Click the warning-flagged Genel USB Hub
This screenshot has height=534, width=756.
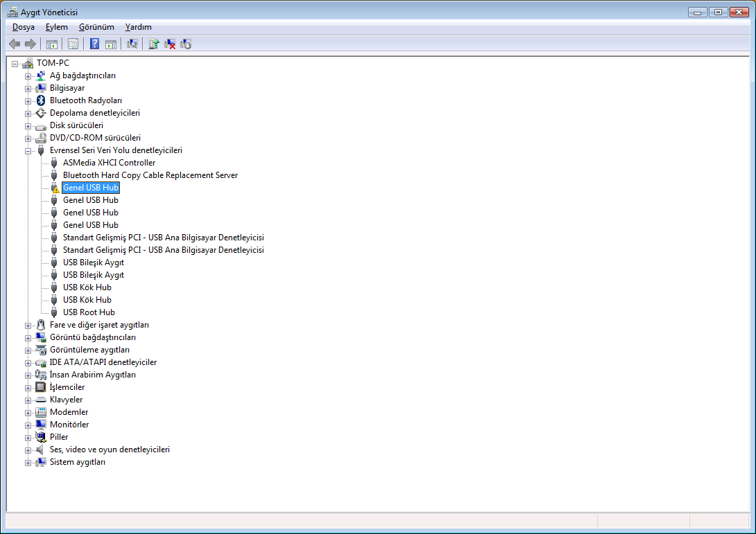[x=91, y=188]
